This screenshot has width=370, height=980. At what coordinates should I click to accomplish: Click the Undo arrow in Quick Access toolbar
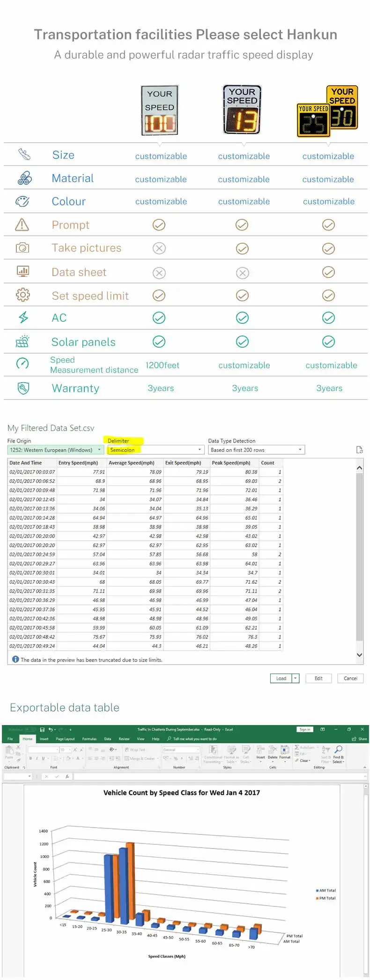pos(51,729)
